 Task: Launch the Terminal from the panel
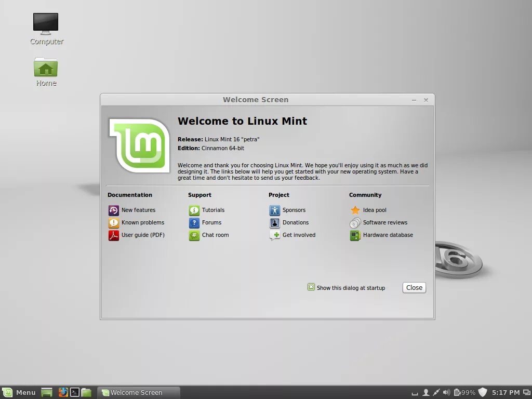(75, 393)
